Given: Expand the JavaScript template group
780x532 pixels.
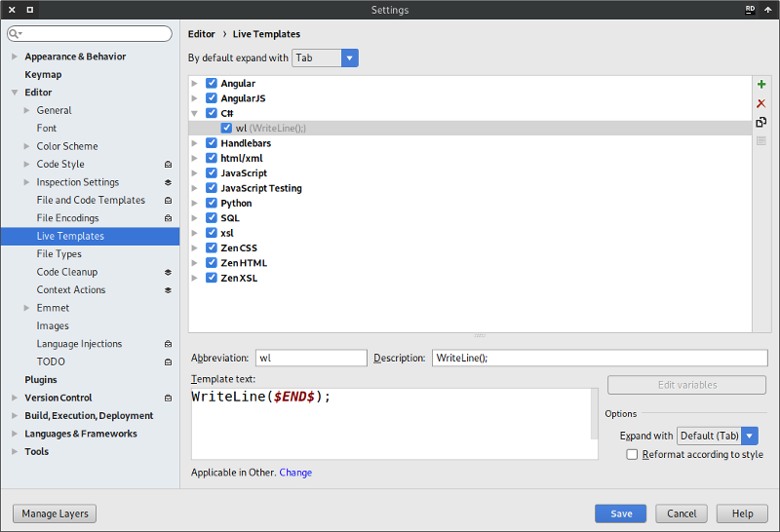Looking at the screenshot, I should point(195,173).
